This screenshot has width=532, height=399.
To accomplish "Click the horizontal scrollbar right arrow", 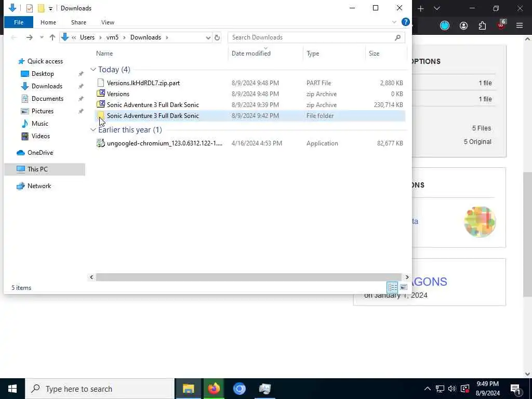I will point(407,277).
